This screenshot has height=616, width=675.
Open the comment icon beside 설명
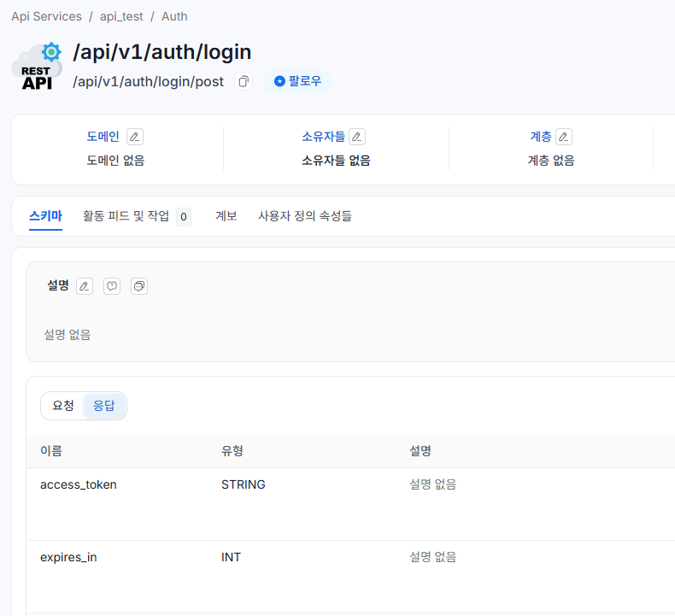click(x=112, y=286)
